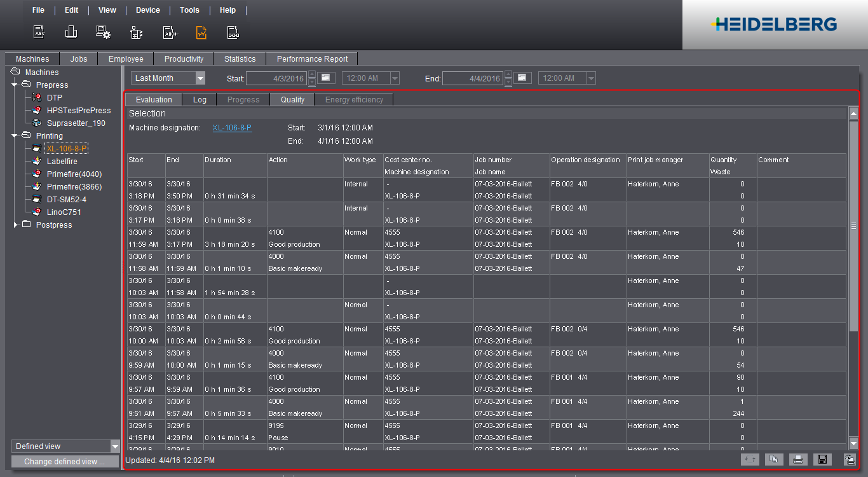Click the floppy disk save icon
868x477 pixels.
coord(822,459)
